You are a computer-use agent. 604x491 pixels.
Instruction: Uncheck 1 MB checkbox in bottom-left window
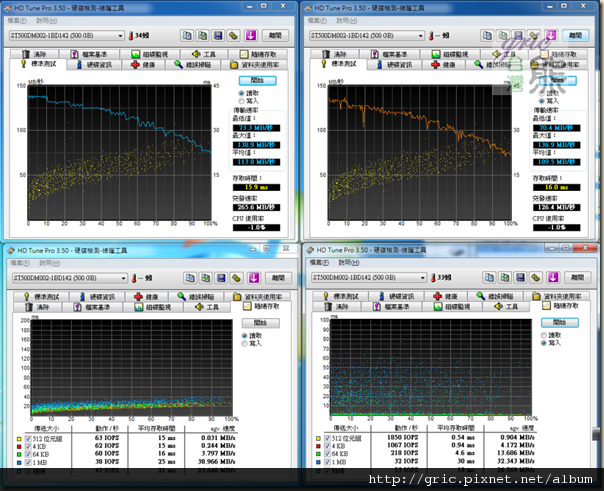[x=28, y=462]
